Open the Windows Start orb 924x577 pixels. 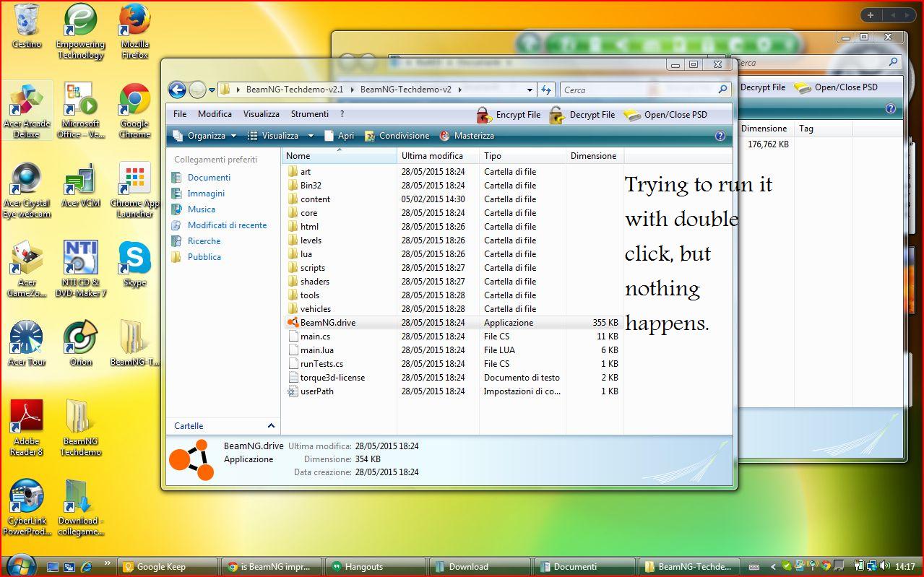[x=20, y=565]
